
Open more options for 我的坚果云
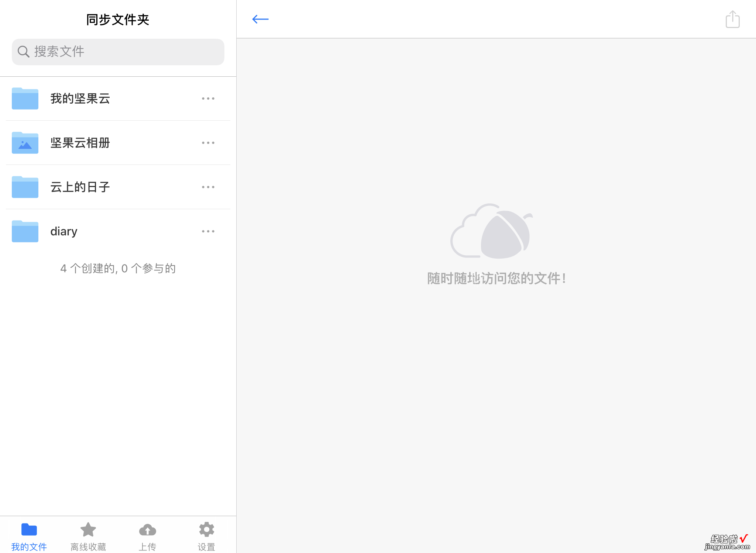tap(208, 98)
